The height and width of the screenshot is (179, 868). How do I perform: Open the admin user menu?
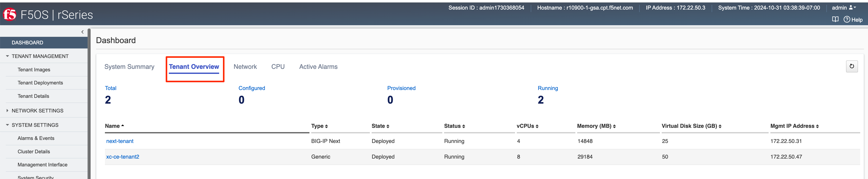[x=843, y=8]
